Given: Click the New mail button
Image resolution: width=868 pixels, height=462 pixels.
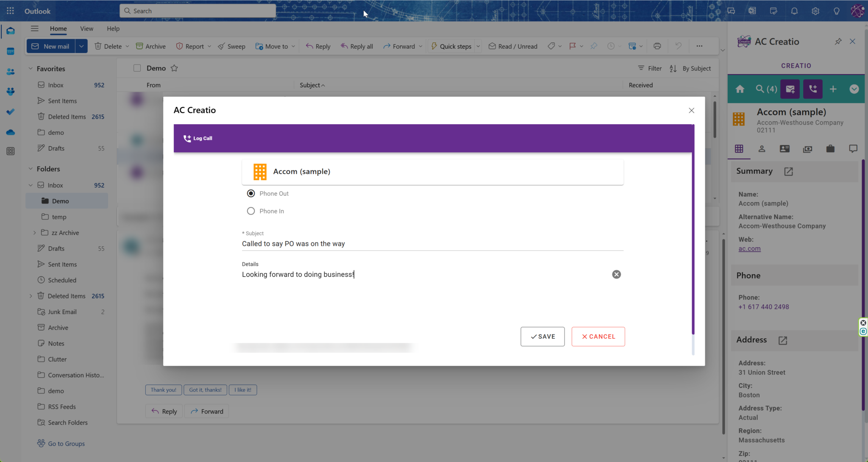Looking at the screenshot, I should 51,46.
